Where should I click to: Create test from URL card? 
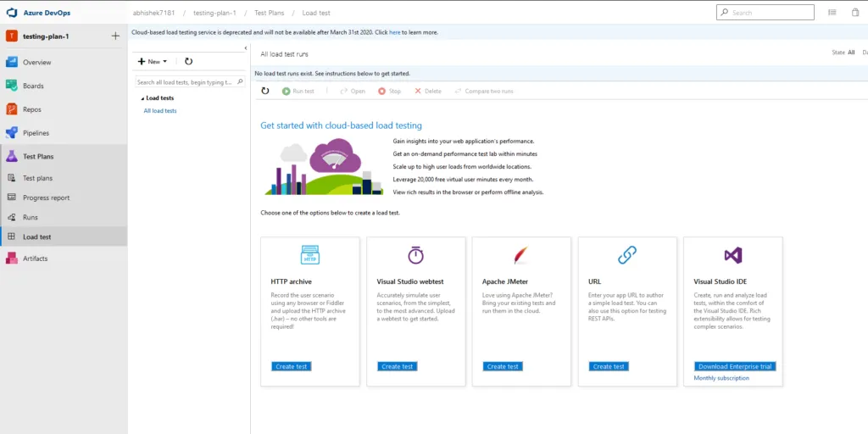click(609, 366)
